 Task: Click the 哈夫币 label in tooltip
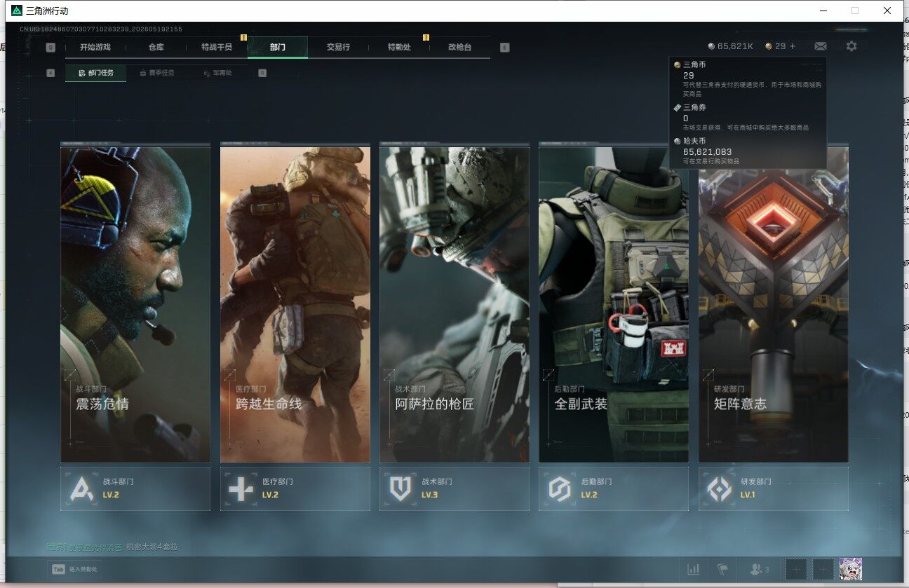tap(694, 142)
